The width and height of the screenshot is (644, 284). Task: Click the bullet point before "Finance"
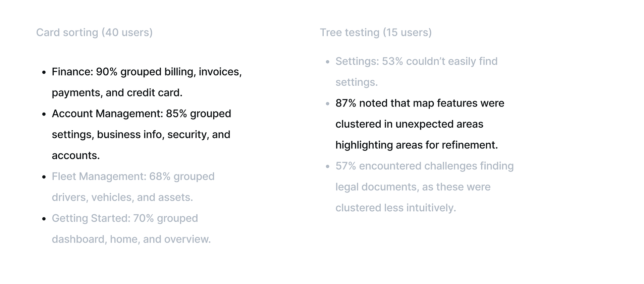[x=44, y=72]
